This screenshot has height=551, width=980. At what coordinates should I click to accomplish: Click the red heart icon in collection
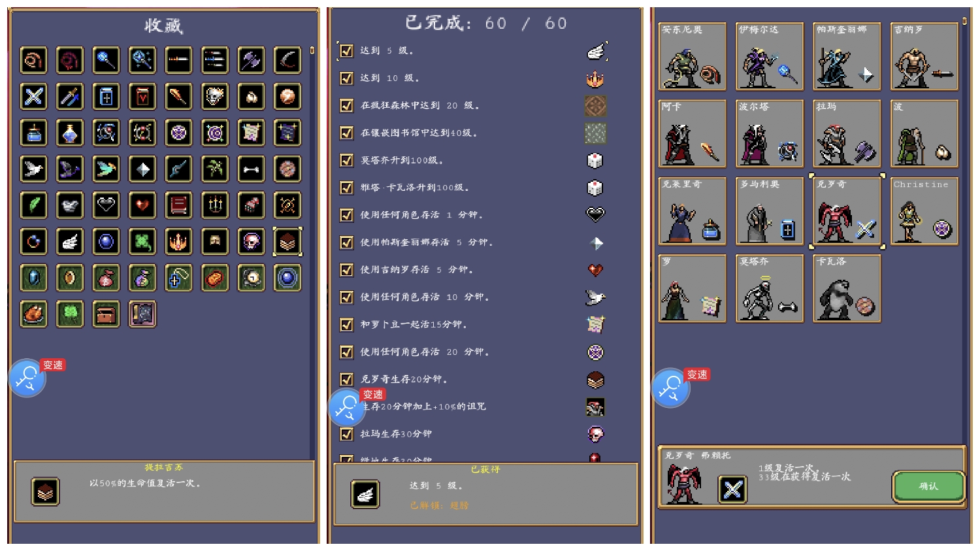point(142,205)
